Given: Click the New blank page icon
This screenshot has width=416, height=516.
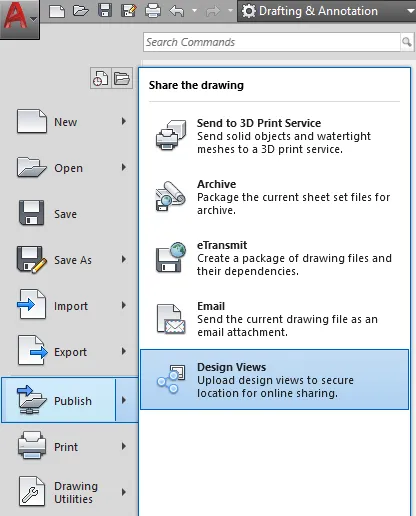Looking at the screenshot, I should tap(32, 121).
